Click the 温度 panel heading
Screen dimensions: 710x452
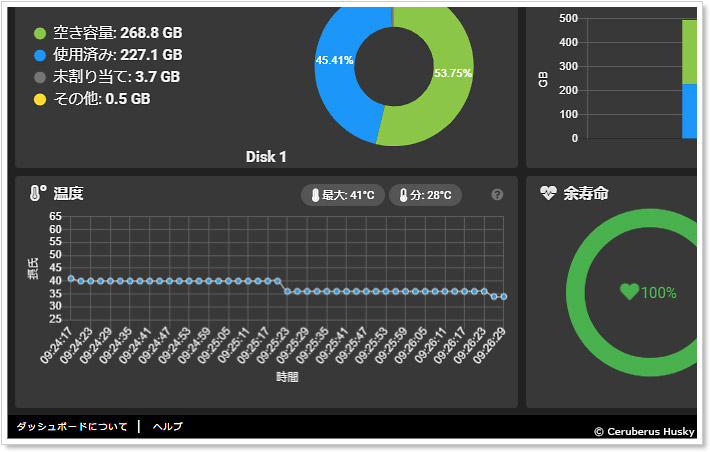point(69,193)
